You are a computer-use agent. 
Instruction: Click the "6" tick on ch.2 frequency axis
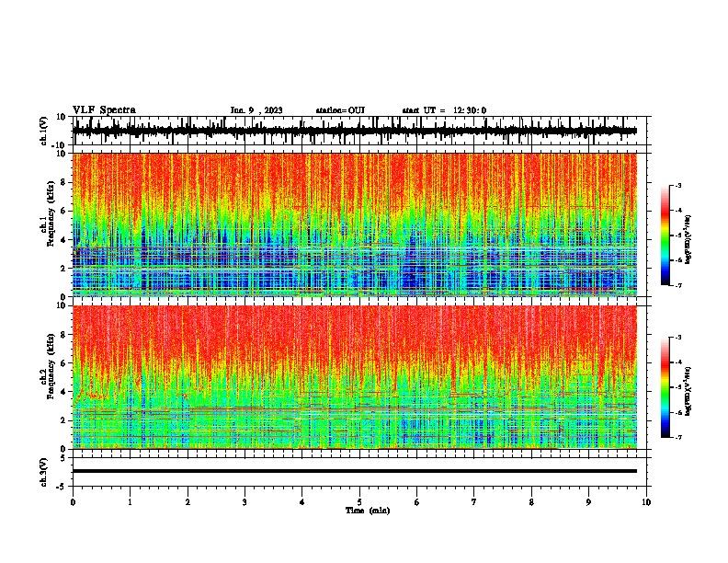64,363
